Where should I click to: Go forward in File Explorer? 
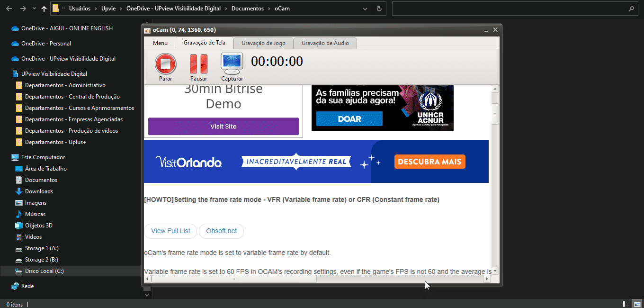coord(23,9)
